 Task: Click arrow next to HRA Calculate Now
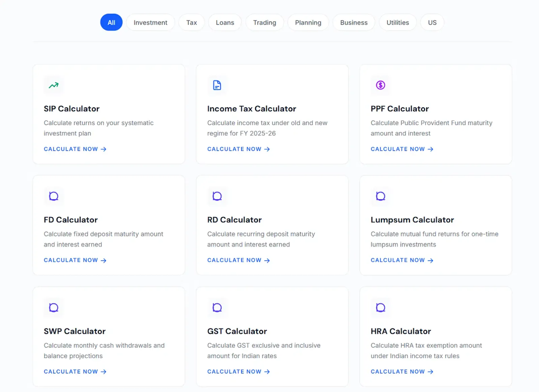point(431,372)
